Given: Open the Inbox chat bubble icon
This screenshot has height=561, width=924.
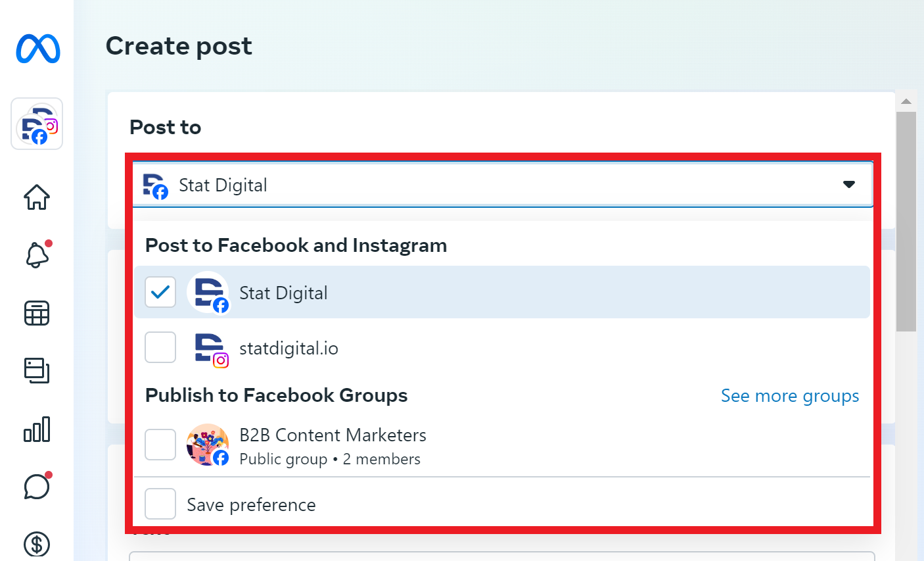Looking at the screenshot, I should (37, 487).
